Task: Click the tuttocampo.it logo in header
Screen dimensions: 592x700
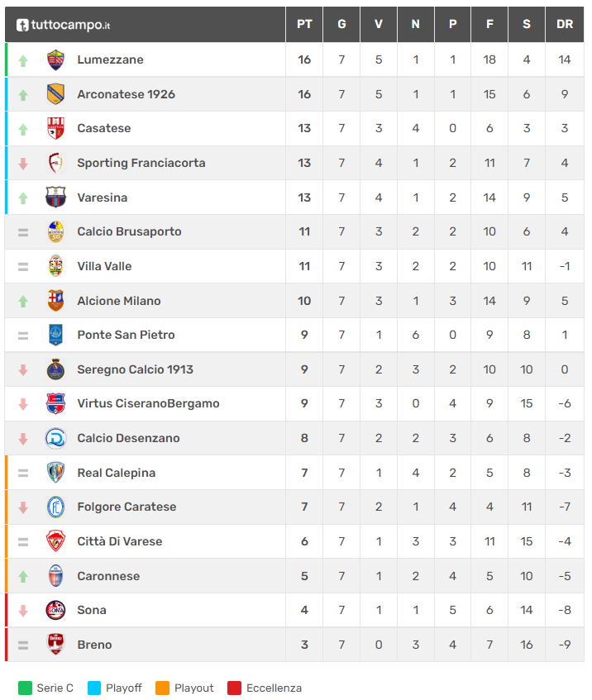Action: [x=63, y=25]
